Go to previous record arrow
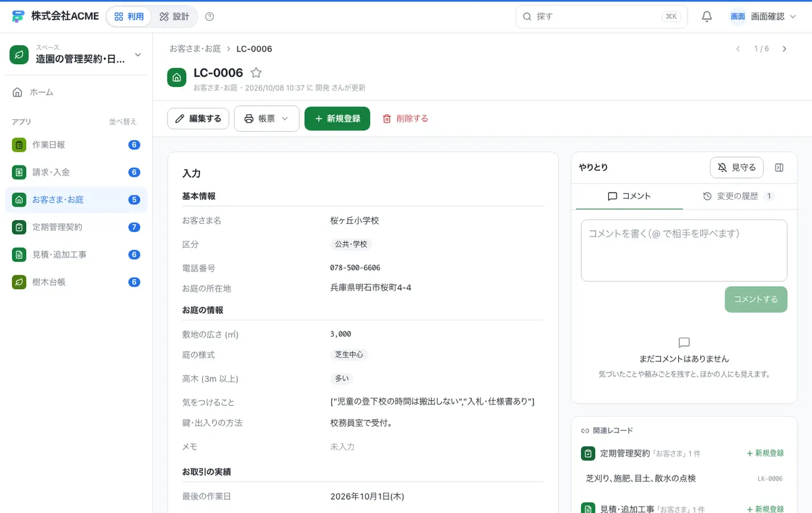 (738, 49)
